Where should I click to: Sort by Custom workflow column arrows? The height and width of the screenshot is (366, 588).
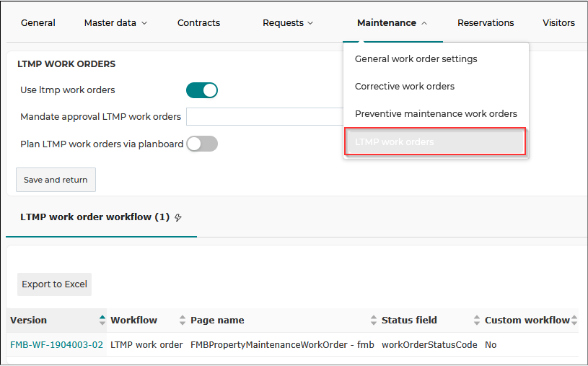574,321
